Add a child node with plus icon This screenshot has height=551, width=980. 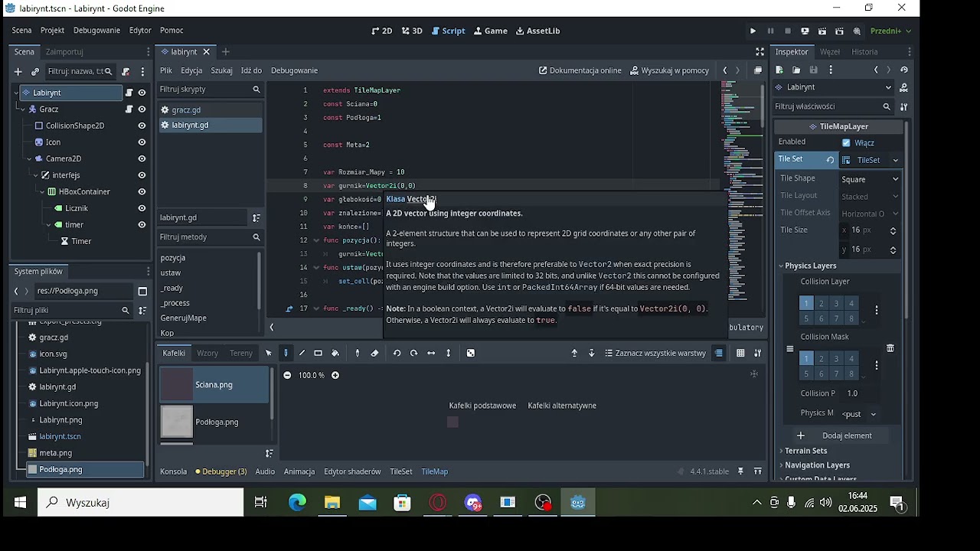coord(18,72)
